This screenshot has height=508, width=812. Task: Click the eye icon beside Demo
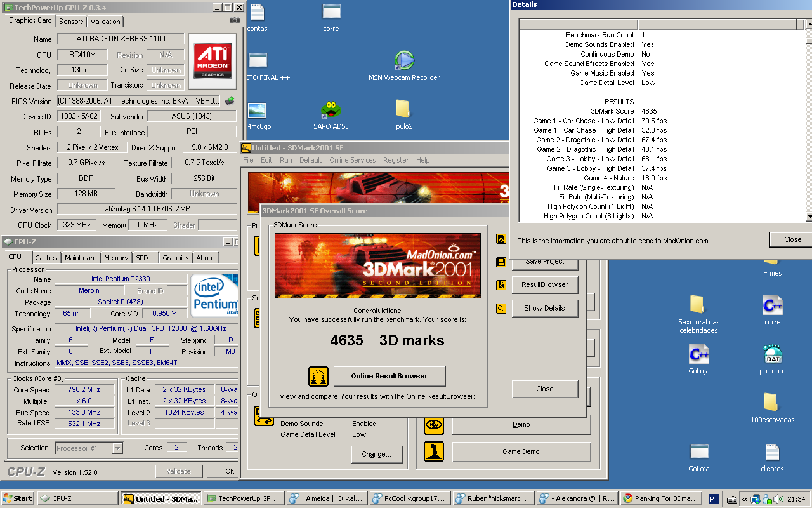(x=434, y=425)
